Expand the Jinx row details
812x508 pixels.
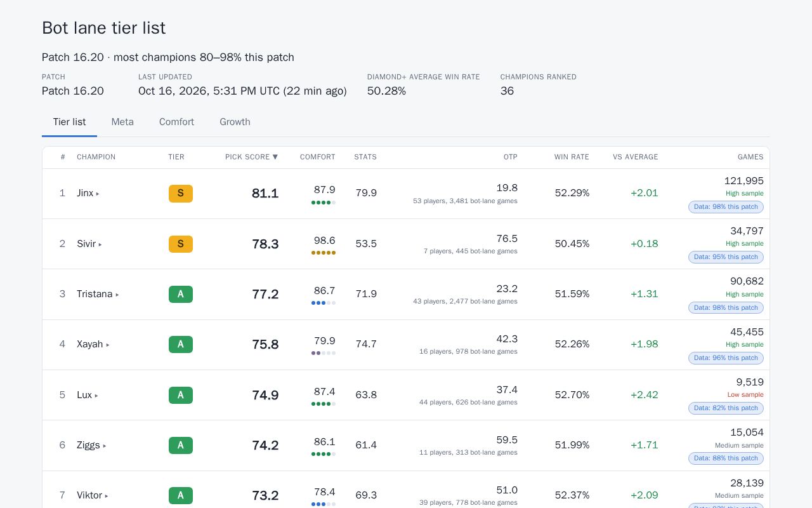coord(88,194)
